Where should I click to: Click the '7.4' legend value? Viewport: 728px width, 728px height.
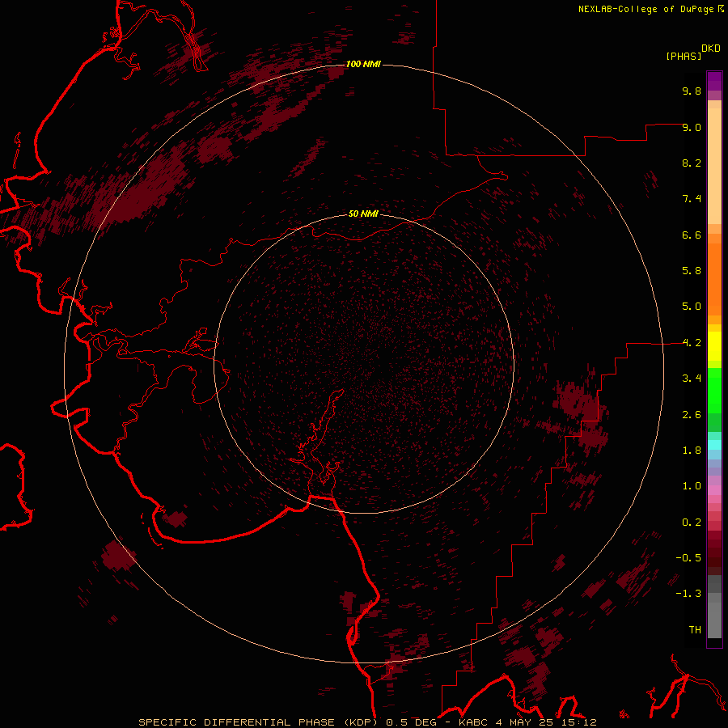[692, 199]
